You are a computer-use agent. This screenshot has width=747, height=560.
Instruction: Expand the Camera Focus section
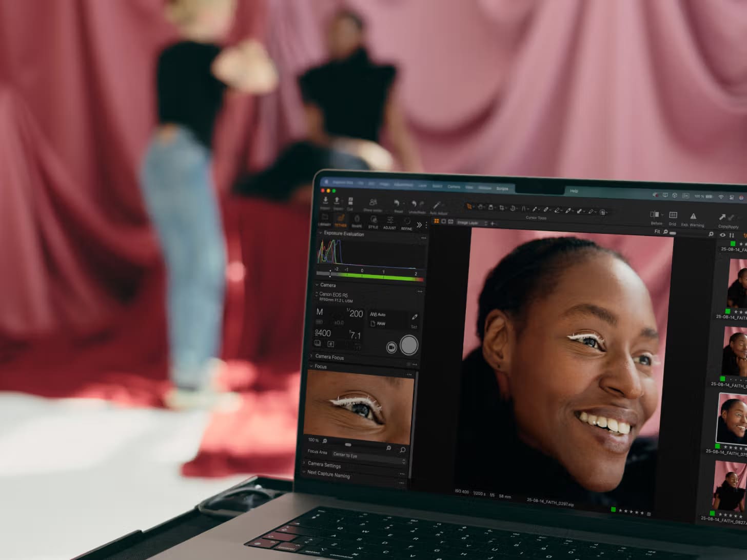coord(311,357)
